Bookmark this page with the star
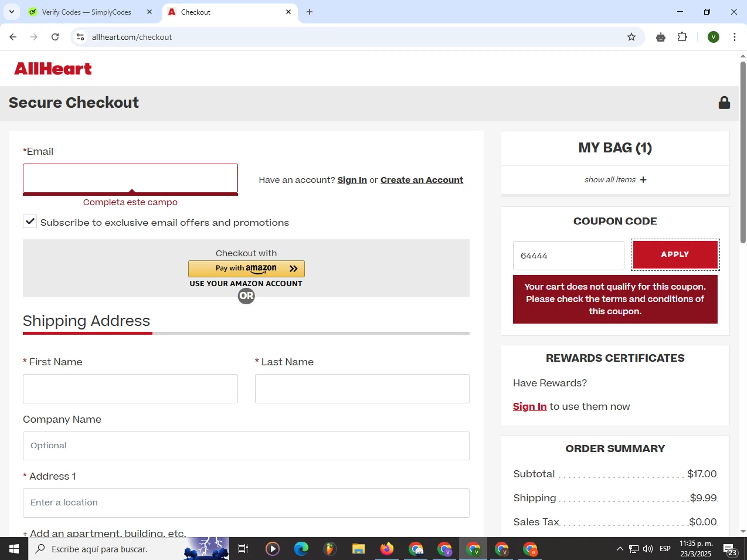Screen dimensions: 747x560 coord(631,37)
